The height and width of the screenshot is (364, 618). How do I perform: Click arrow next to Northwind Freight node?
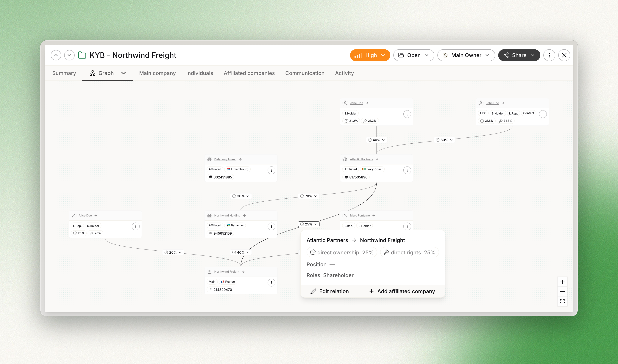[x=243, y=272]
